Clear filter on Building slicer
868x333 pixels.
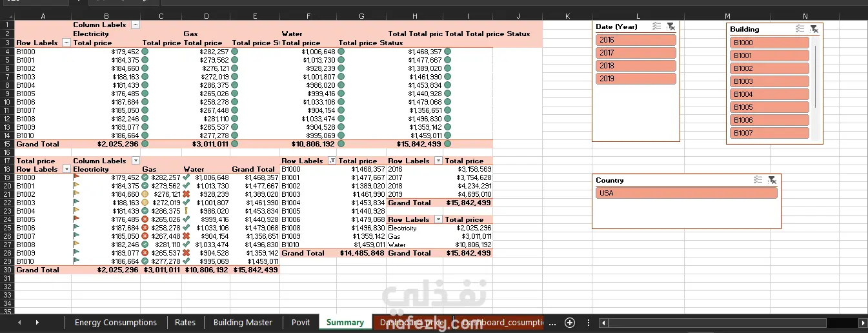click(x=814, y=29)
